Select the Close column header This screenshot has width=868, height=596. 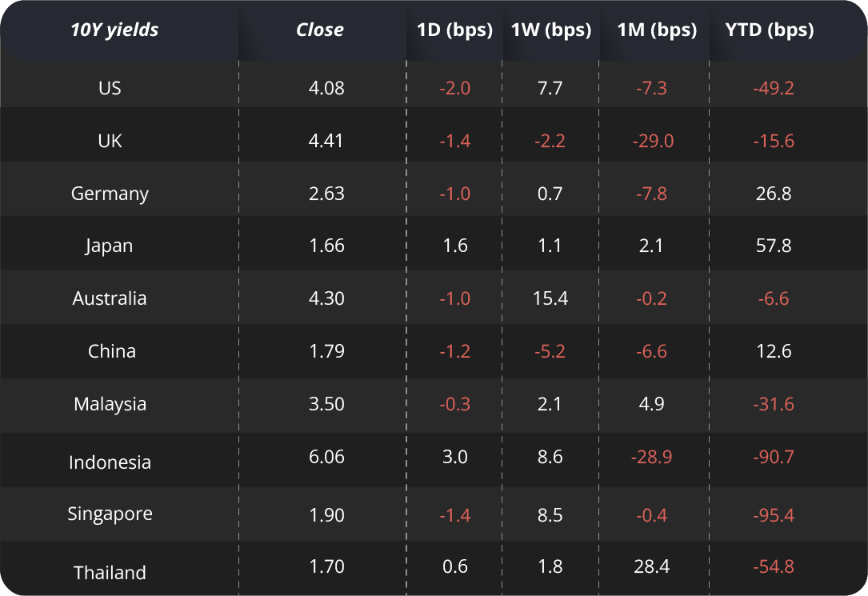coord(319,30)
